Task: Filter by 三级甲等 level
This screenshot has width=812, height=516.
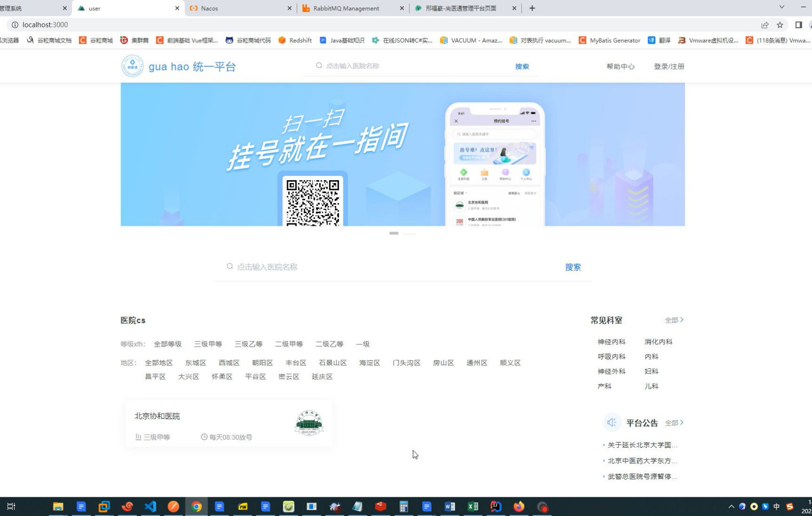Action: [208, 344]
